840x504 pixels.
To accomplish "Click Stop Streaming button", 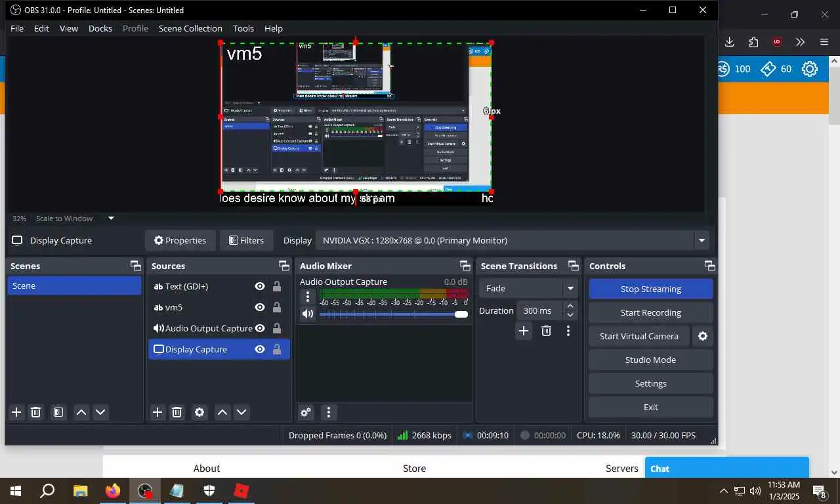I will tap(651, 289).
